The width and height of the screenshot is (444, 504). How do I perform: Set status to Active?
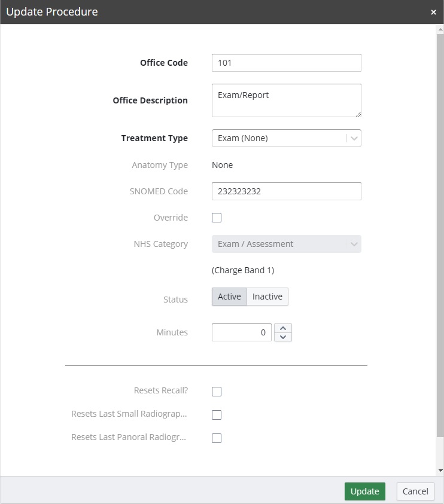[229, 297]
